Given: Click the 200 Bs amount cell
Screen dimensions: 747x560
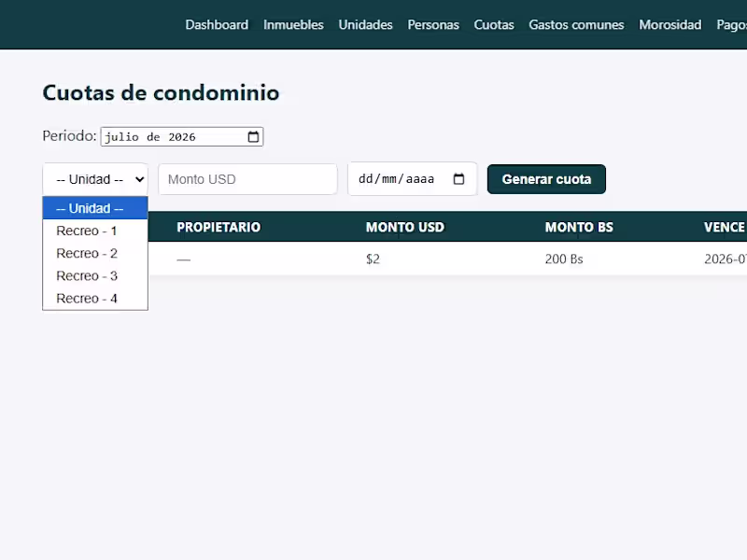Looking at the screenshot, I should coord(564,259).
